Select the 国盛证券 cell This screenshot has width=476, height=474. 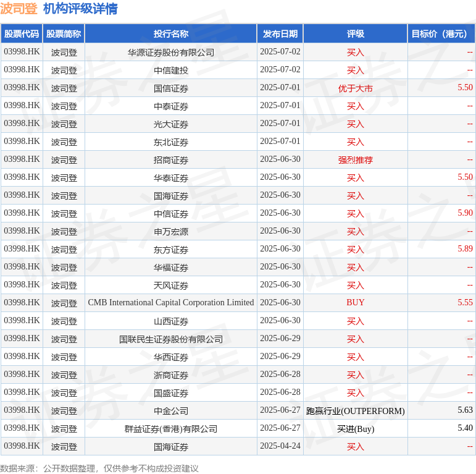(x=171, y=393)
